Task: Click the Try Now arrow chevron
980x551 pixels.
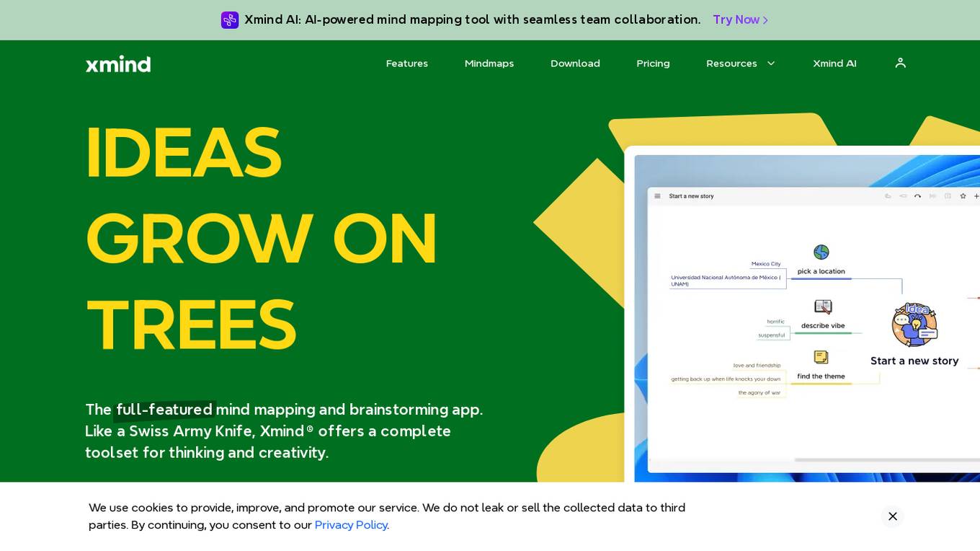Action: 765,20
